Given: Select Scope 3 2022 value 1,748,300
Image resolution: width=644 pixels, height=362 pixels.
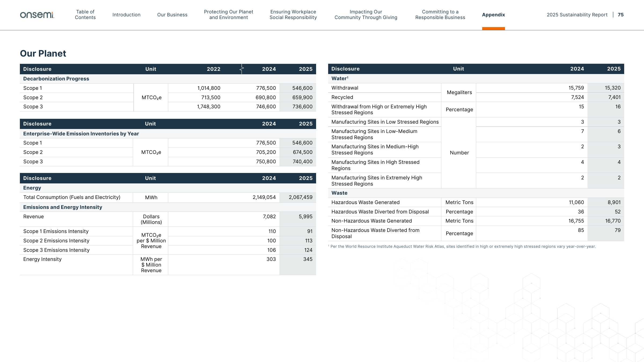Looking at the screenshot, I should pos(208,107).
